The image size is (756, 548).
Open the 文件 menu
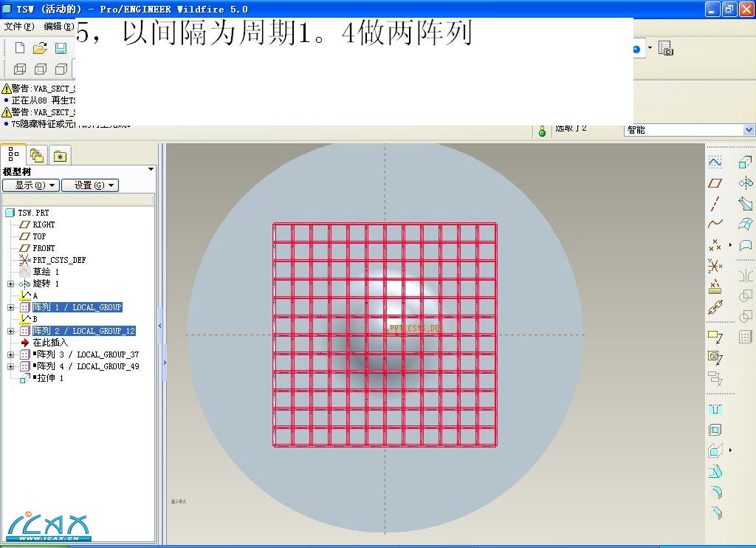18,27
